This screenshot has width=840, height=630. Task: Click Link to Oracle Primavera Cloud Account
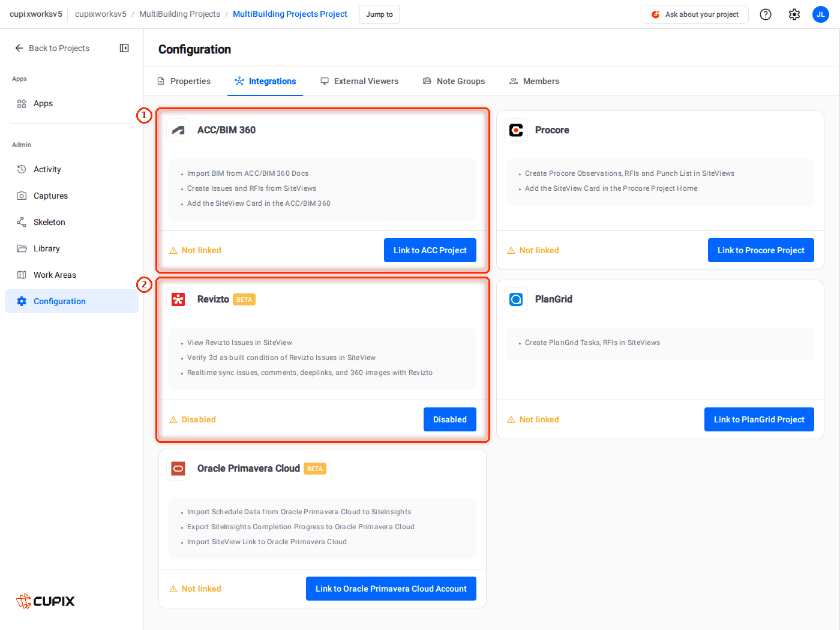[x=391, y=589]
